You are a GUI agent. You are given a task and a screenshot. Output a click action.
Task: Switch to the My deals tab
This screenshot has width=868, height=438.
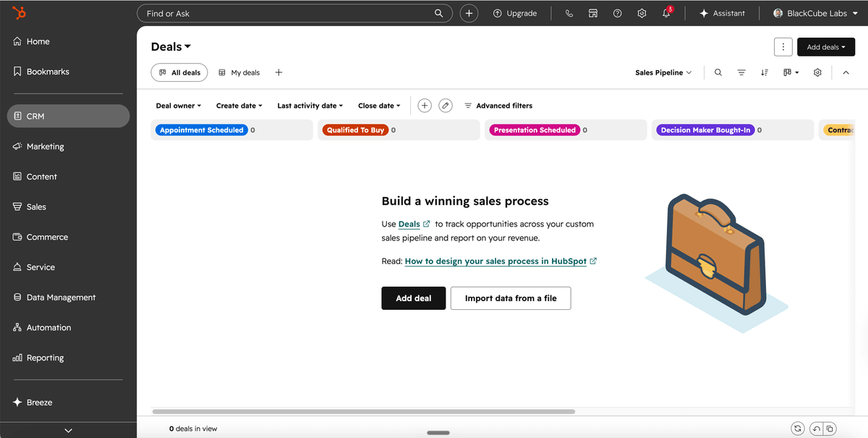239,72
